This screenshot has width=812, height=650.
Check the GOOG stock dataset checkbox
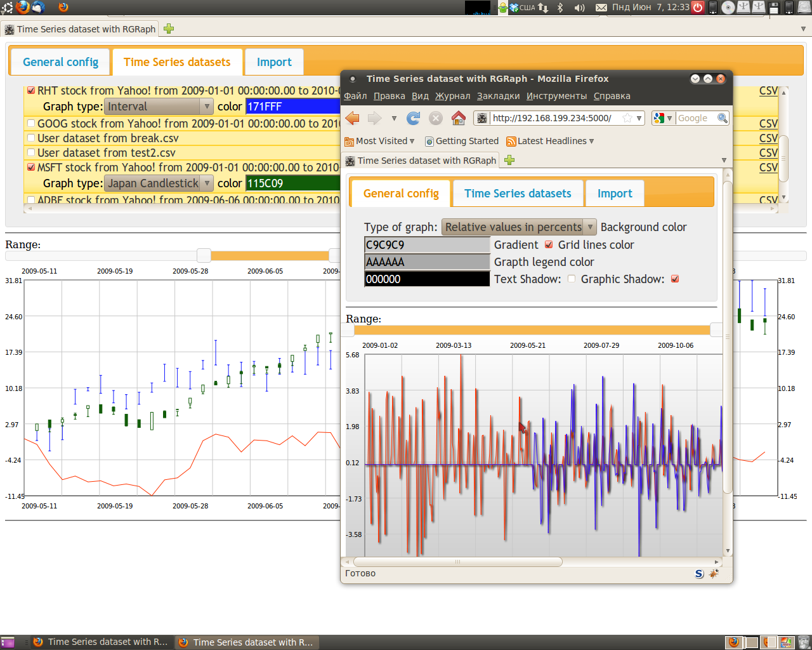30,124
